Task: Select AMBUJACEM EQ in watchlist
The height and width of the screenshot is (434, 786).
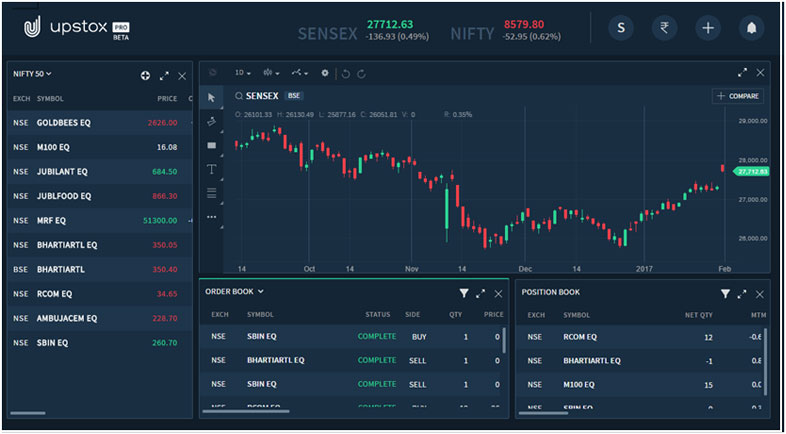Action: pyautogui.click(x=100, y=318)
